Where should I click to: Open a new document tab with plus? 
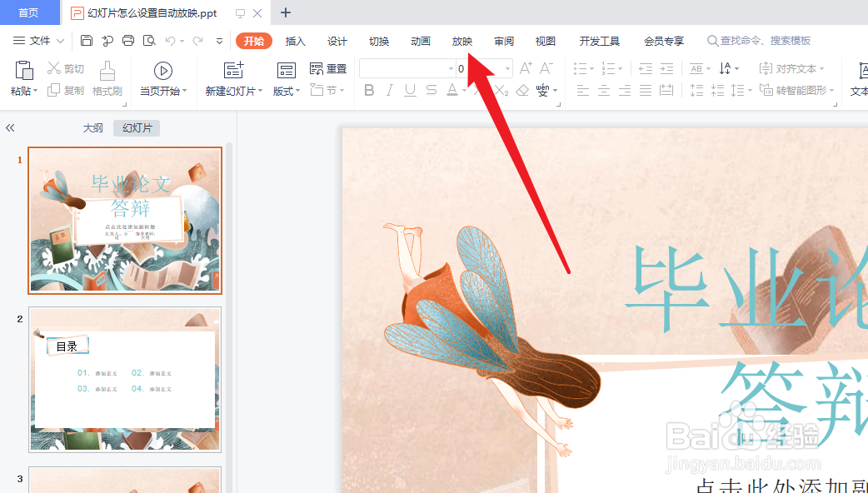286,12
